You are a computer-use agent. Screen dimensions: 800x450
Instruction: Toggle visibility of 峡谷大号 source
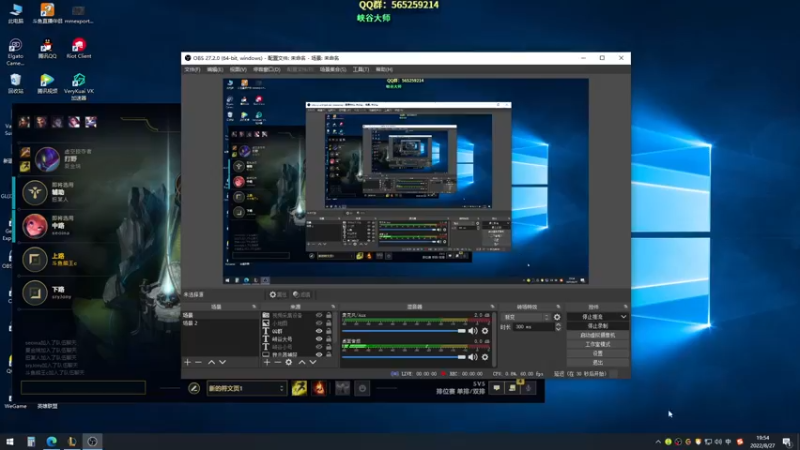(319, 339)
